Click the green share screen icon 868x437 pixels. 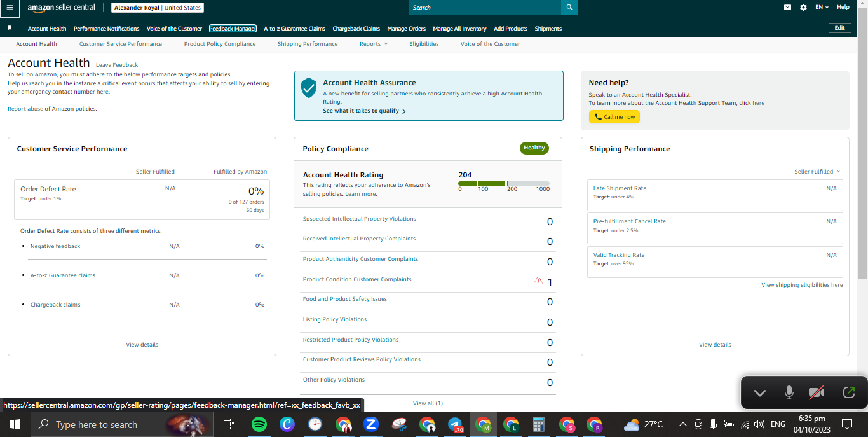tap(848, 393)
